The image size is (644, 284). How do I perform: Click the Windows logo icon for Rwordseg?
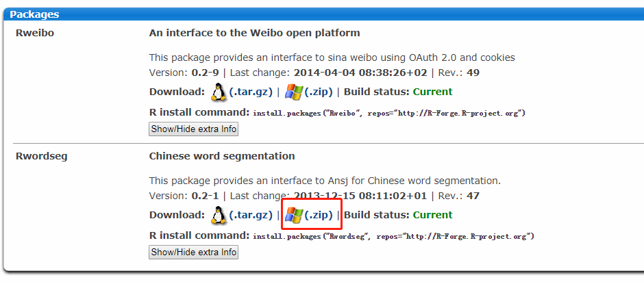click(294, 215)
